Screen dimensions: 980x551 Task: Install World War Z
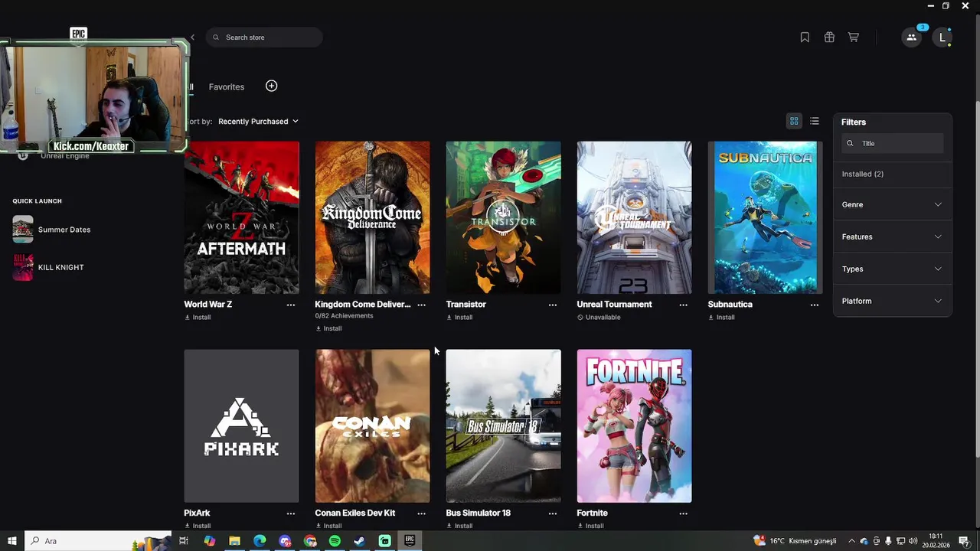(x=198, y=317)
